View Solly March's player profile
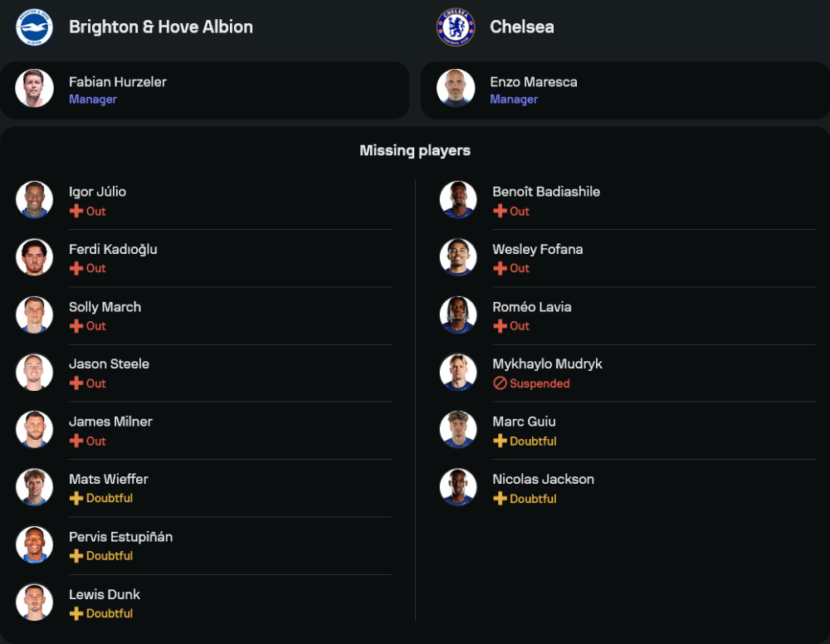The width and height of the screenshot is (830, 644). pos(105,307)
